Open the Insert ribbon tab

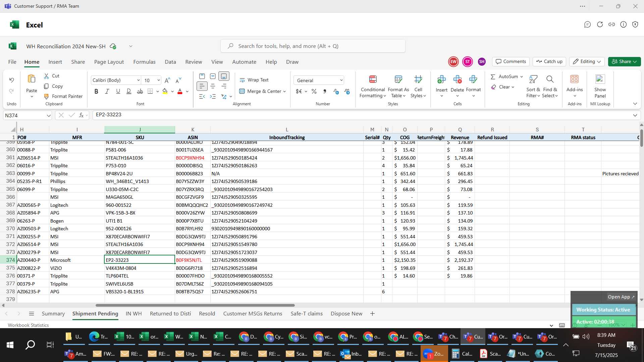click(55, 62)
